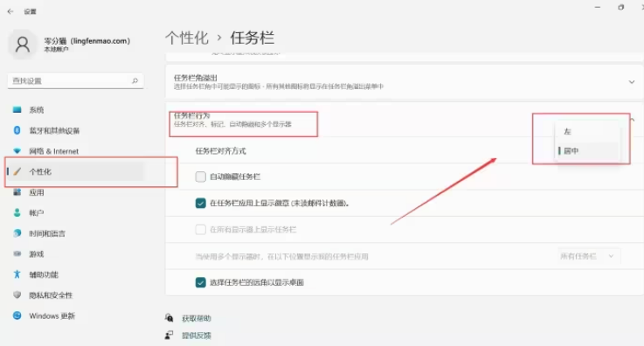The height and width of the screenshot is (346, 644).
Task: Expand the 任务栏角溢出 section chevron
Action: pos(631,82)
